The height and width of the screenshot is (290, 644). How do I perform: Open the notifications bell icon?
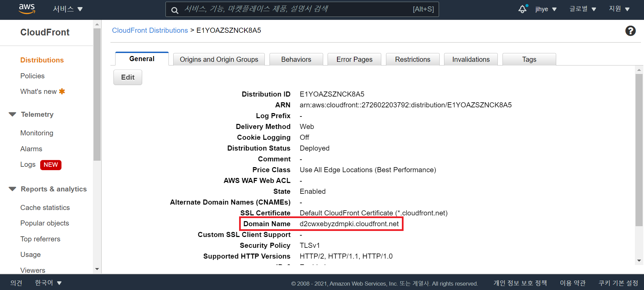[x=523, y=9]
